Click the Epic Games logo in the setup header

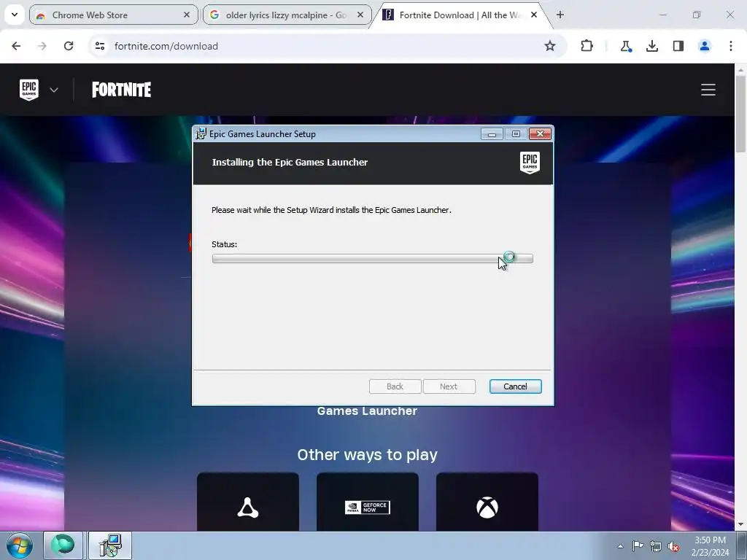(x=530, y=163)
